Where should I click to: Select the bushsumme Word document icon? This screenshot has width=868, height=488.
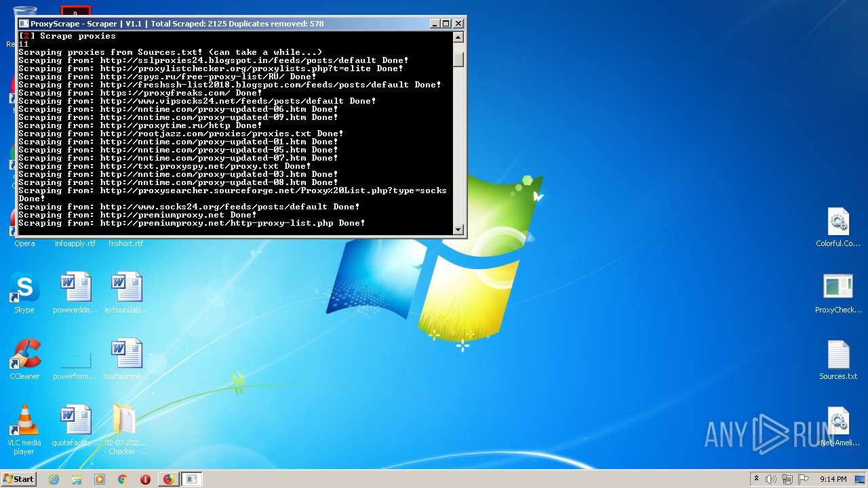click(x=126, y=359)
